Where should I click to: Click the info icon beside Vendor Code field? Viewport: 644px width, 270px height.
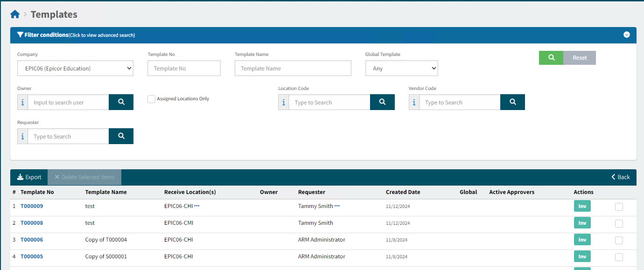click(x=414, y=103)
